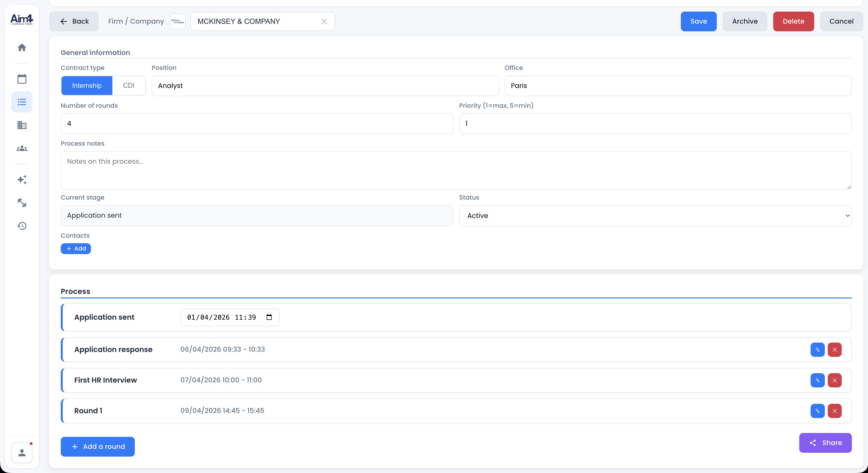Open the dumbbell training icon in sidebar

(22, 203)
